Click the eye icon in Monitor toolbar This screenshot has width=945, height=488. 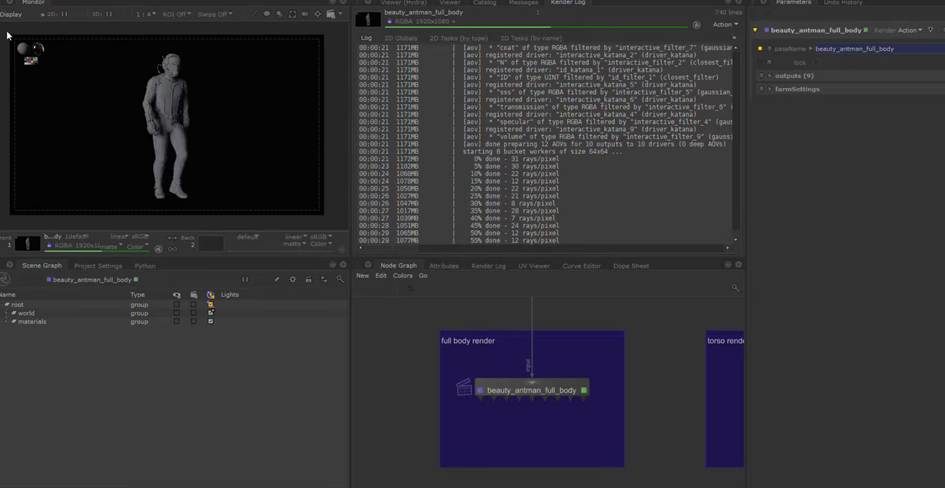point(266,14)
